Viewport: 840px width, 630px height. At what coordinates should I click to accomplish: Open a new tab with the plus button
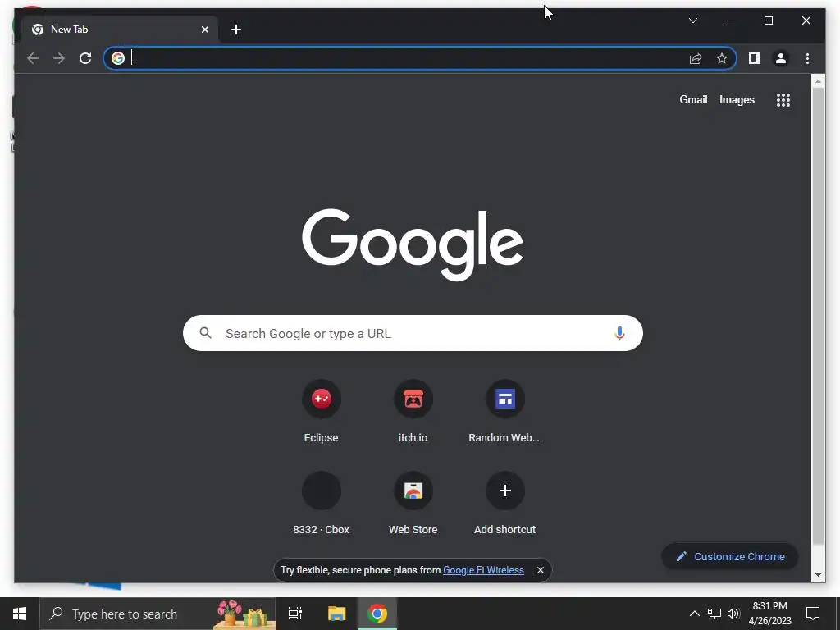pyautogui.click(x=236, y=30)
